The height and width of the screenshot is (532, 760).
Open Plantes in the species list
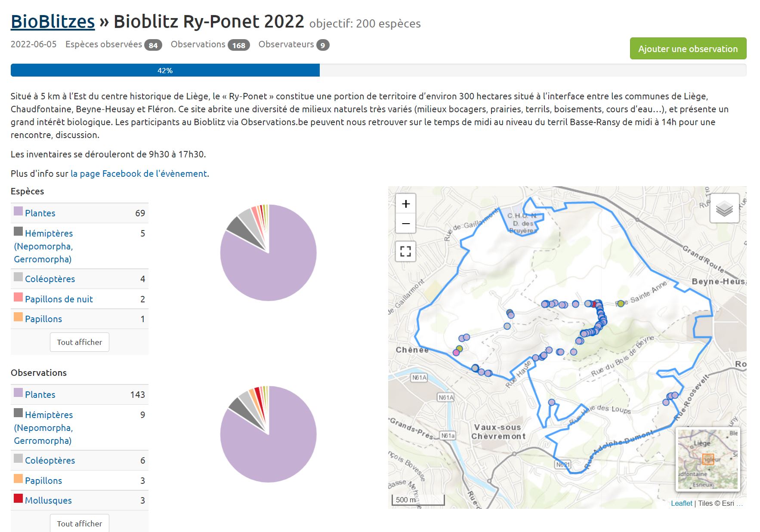coord(40,213)
